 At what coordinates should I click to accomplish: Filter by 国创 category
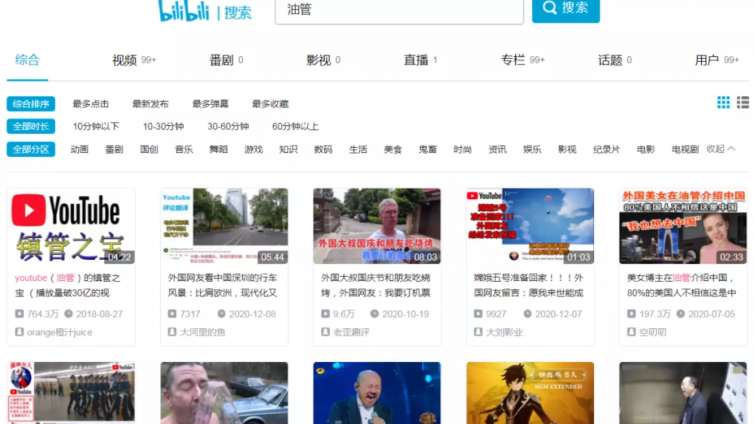pos(149,150)
